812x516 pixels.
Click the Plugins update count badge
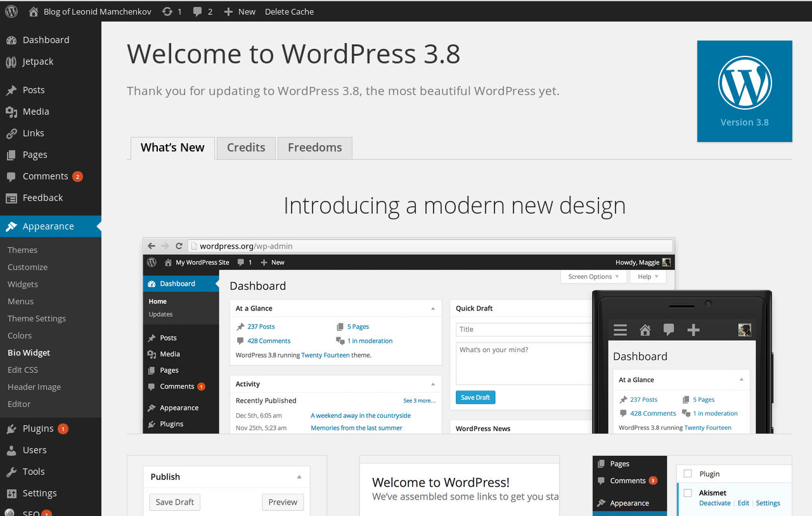pyautogui.click(x=63, y=429)
